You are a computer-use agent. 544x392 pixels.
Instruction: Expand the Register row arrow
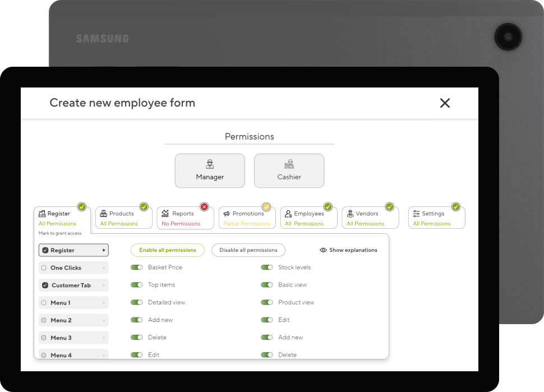point(104,250)
